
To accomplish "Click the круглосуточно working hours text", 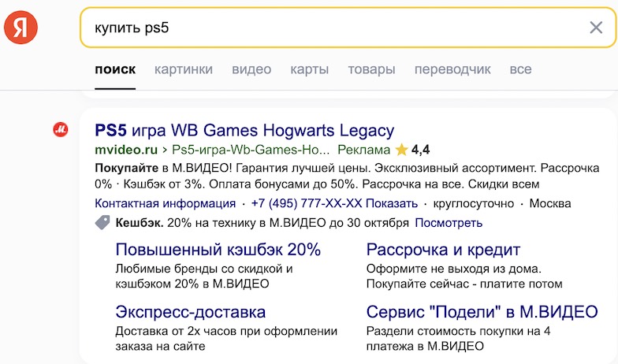I will click(473, 203).
